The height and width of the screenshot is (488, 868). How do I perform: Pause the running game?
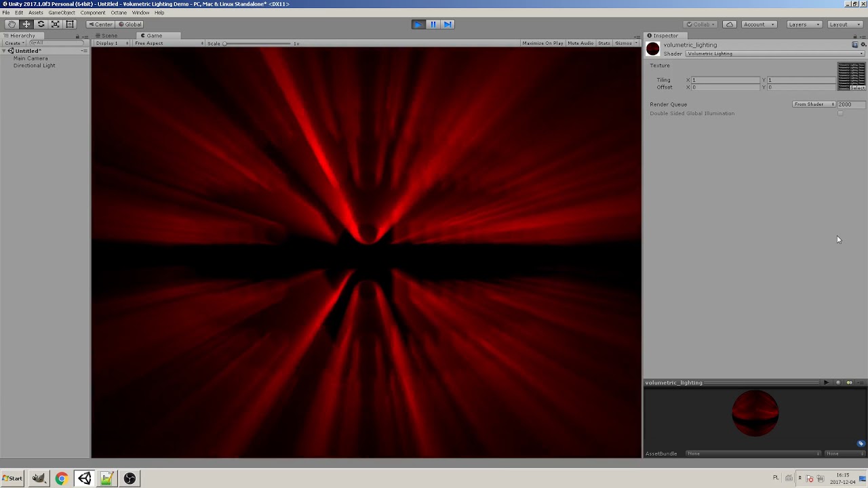(x=433, y=24)
